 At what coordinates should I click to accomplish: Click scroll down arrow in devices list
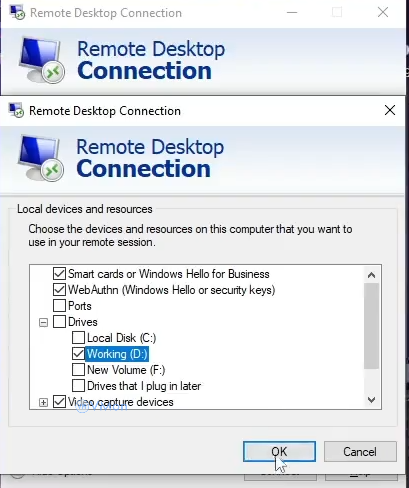371,400
